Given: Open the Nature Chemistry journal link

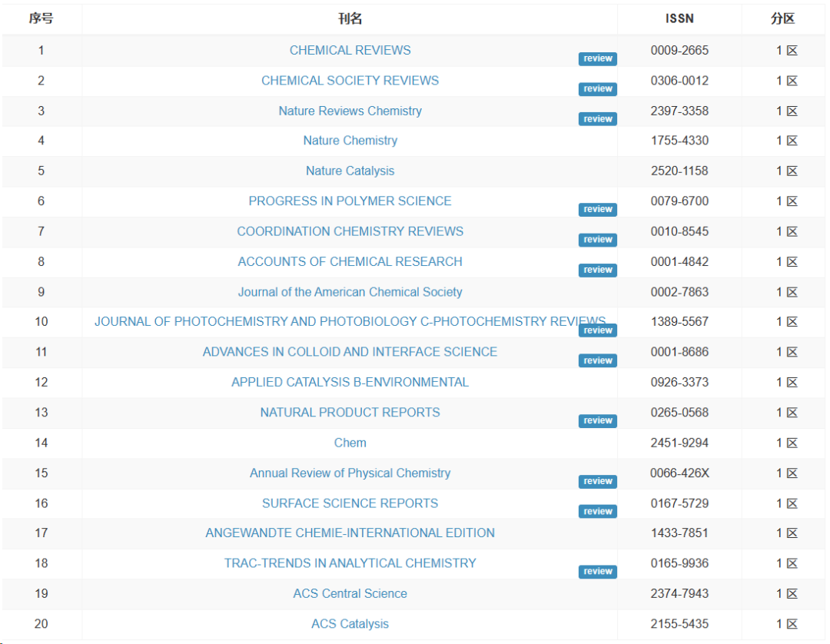Looking at the screenshot, I should [x=350, y=140].
